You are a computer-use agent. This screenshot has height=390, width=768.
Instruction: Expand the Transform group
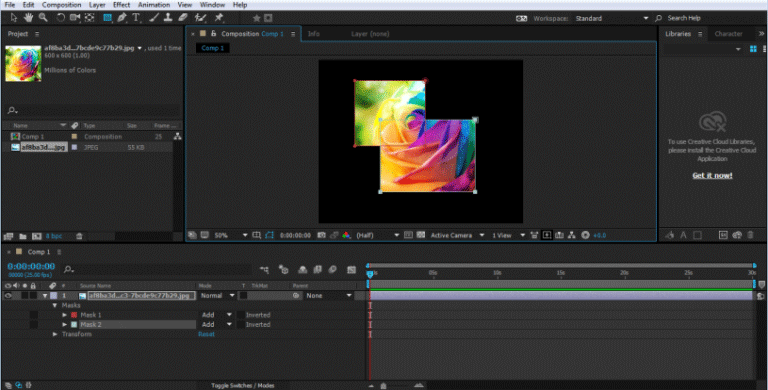(x=55, y=334)
